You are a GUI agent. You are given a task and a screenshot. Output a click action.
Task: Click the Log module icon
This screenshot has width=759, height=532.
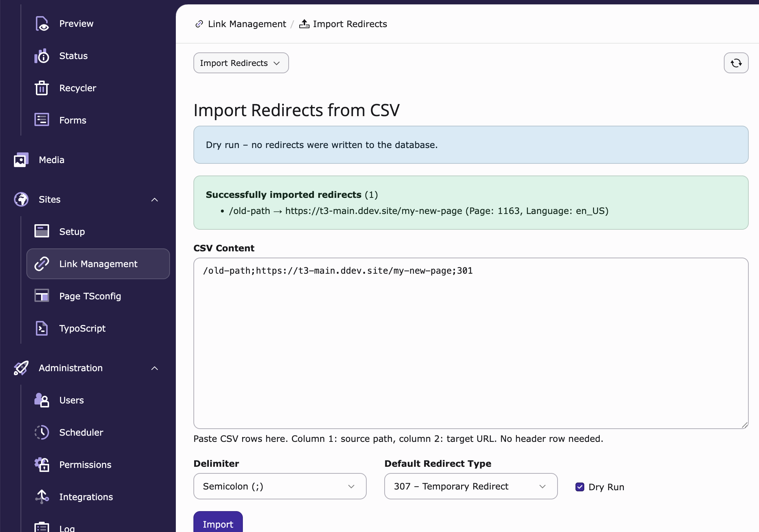tap(42, 527)
